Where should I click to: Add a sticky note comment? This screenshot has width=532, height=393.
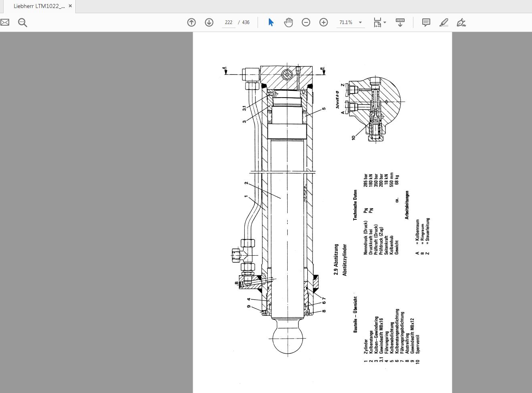point(426,22)
